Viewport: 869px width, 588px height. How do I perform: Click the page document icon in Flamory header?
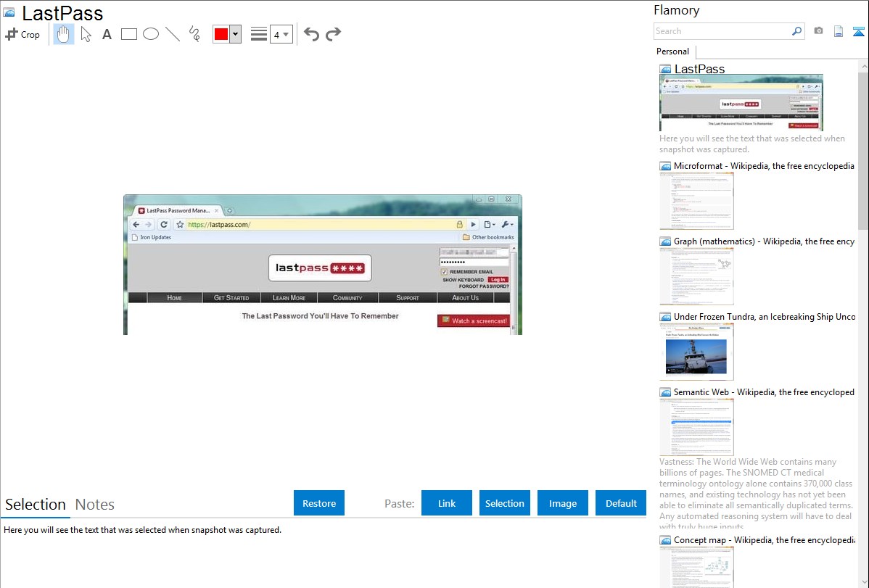pos(839,31)
